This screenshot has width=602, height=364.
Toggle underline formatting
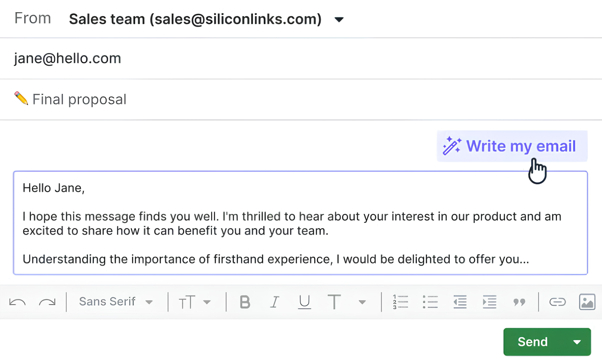pyautogui.click(x=304, y=302)
